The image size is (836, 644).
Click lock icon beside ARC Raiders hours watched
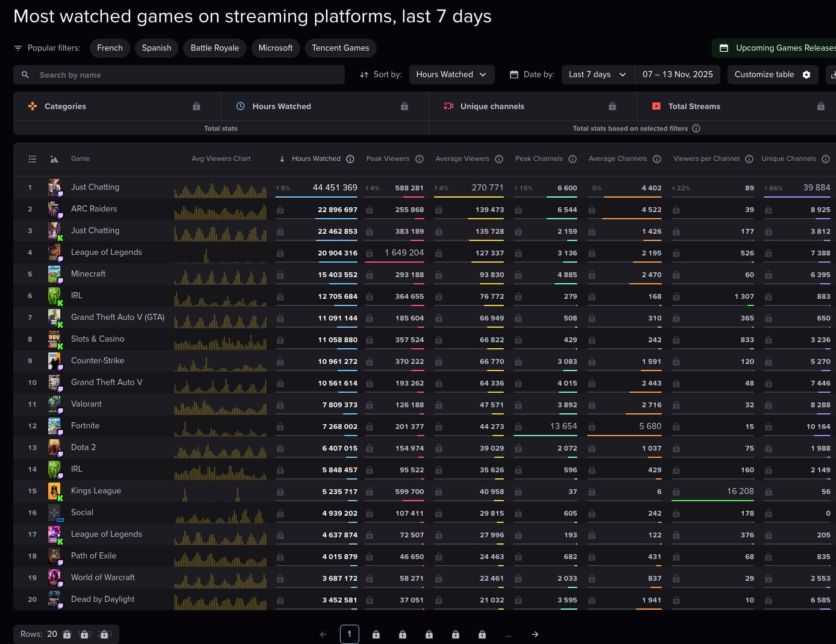(280, 210)
